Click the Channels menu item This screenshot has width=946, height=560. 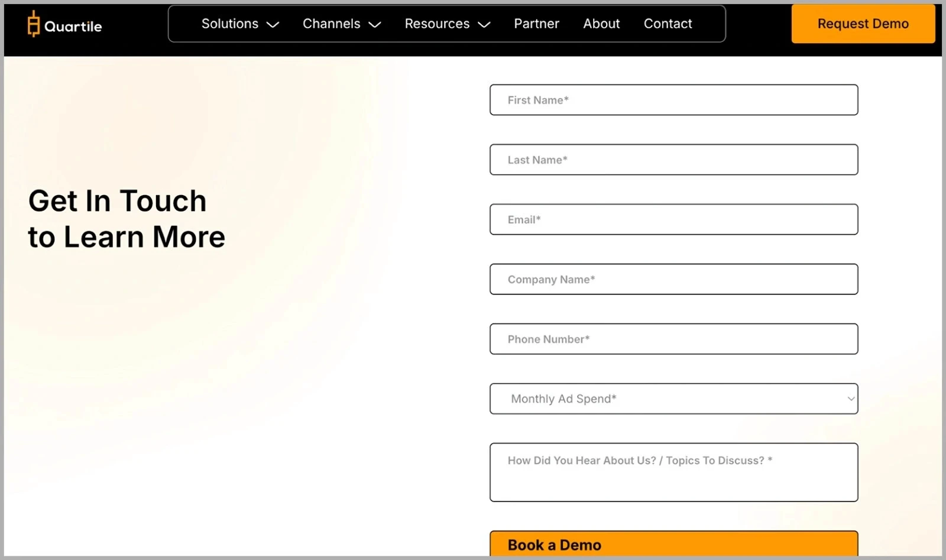(x=331, y=24)
